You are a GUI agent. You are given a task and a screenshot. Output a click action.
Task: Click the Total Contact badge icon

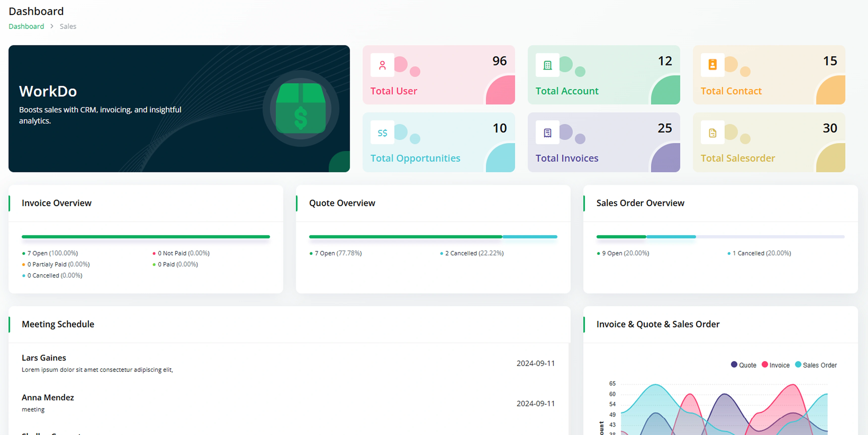712,65
